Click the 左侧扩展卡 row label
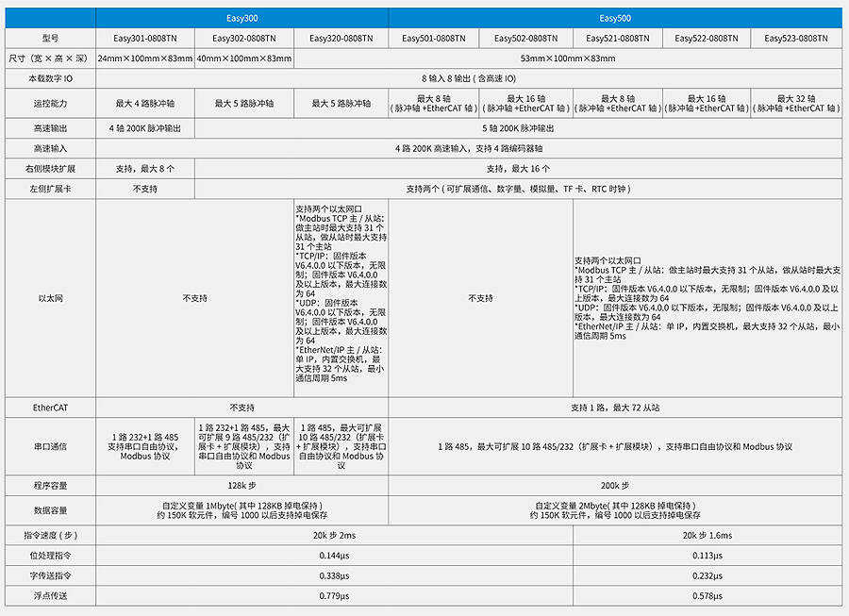This screenshot has width=849, height=616. tap(50, 189)
